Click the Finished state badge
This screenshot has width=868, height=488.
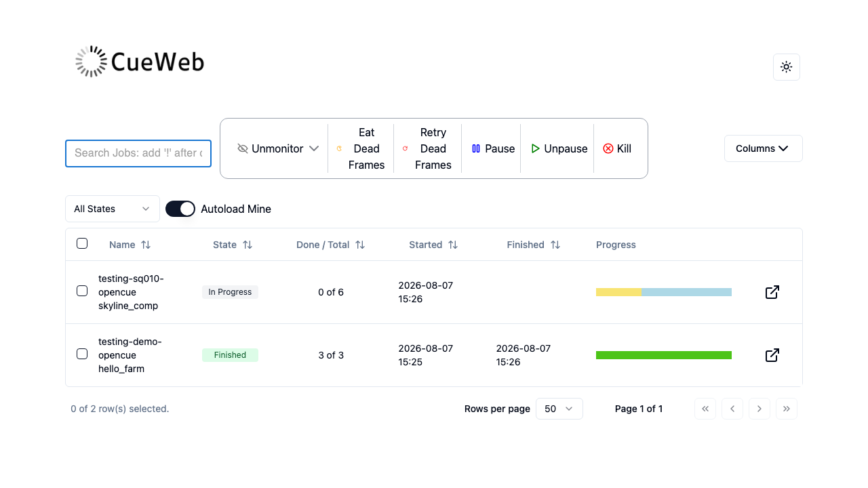tap(230, 355)
